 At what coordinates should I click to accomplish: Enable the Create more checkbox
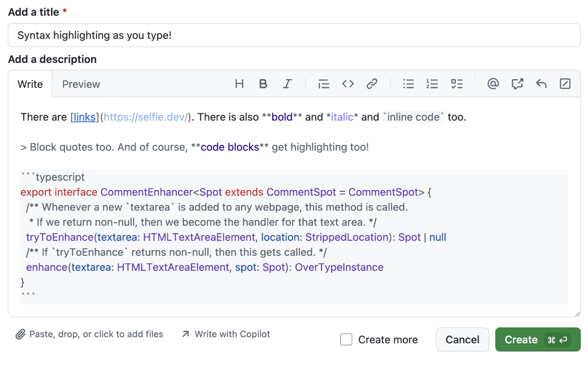click(346, 339)
